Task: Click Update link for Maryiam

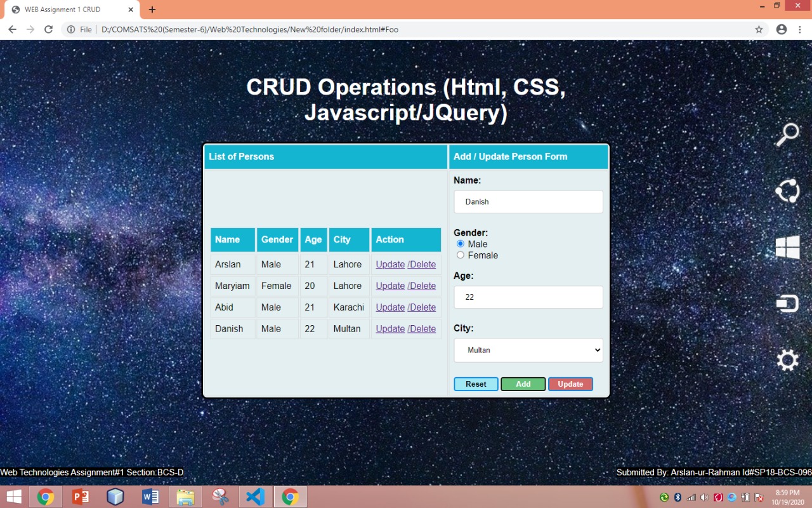Action: point(390,286)
